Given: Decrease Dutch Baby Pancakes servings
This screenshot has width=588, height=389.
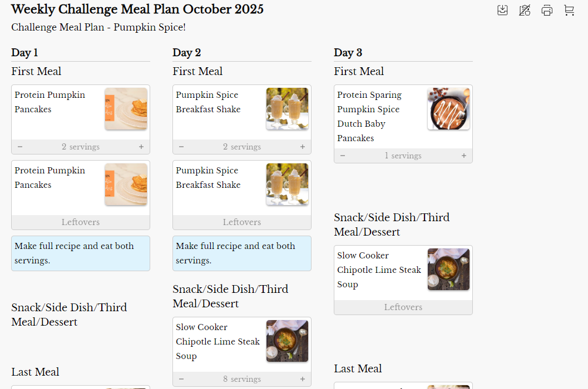Looking at the screenshot, I should (x=343, y=156).
